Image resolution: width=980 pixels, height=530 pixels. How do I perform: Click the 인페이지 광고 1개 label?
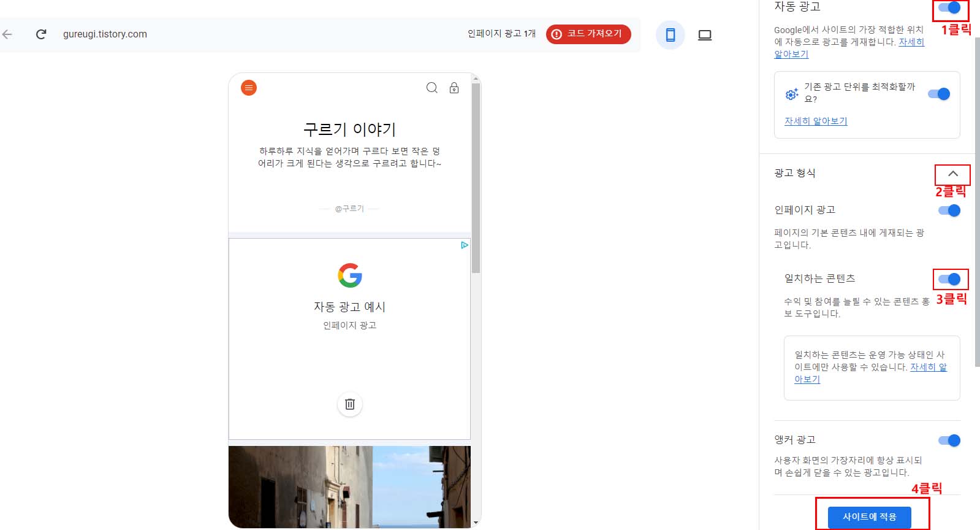501,34
